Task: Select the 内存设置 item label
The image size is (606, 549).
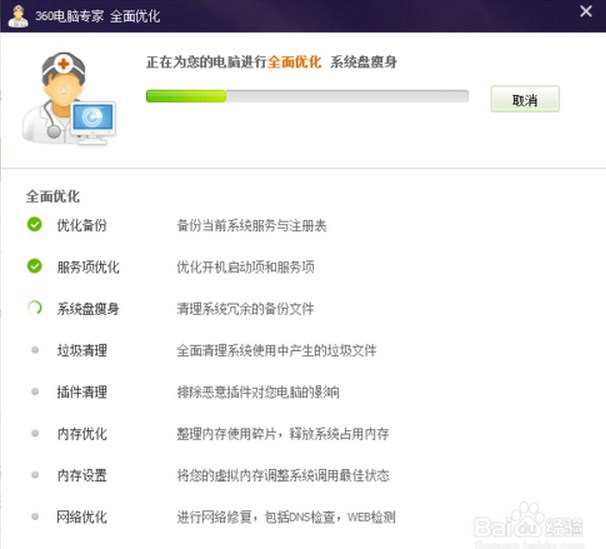Action: pos(82,476)
